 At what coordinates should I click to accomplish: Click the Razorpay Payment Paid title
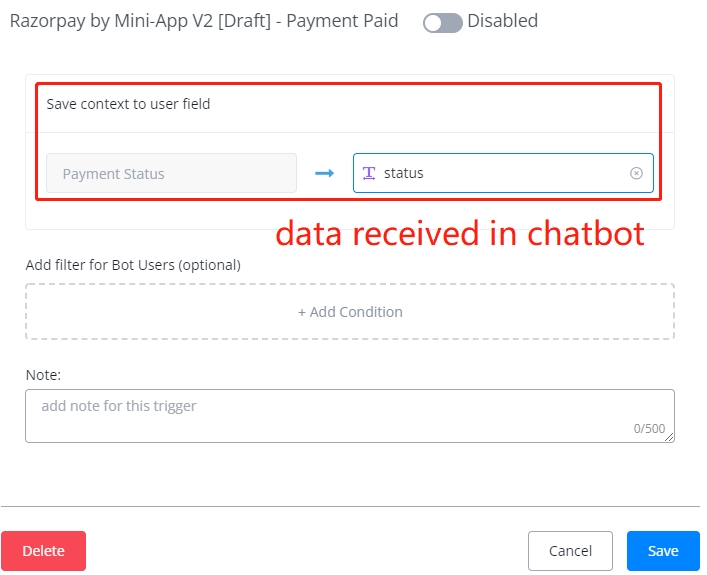203,21
